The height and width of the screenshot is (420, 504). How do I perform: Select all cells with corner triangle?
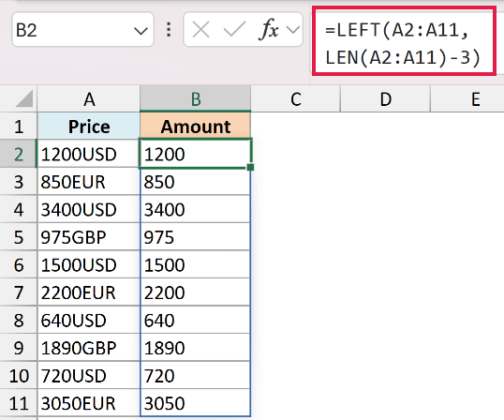tap(19, 98)
